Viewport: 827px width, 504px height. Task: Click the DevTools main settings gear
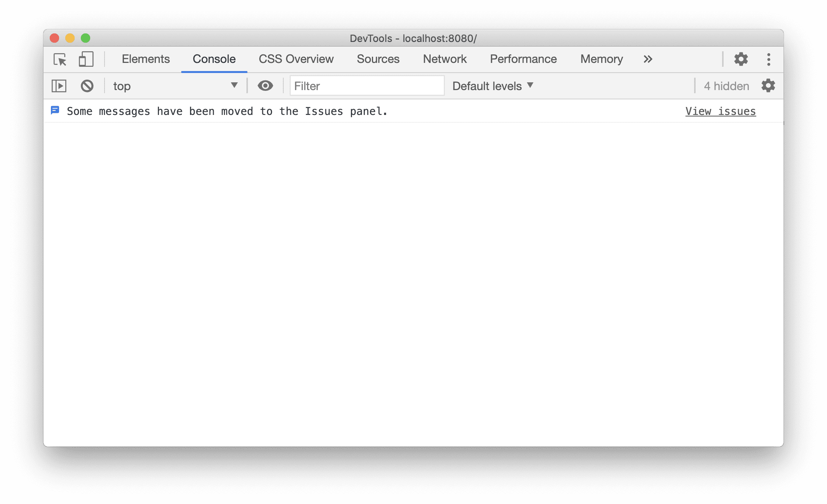click(x=740, y=59)
